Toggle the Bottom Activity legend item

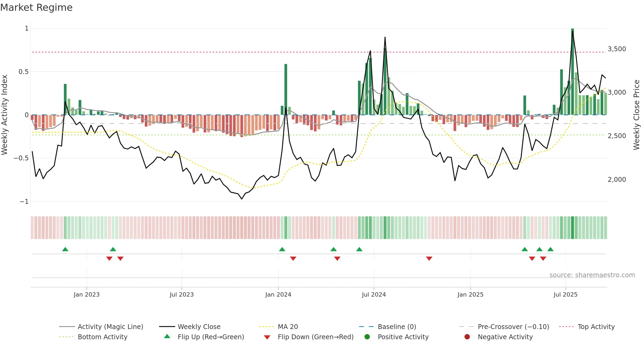pos(93,337)
